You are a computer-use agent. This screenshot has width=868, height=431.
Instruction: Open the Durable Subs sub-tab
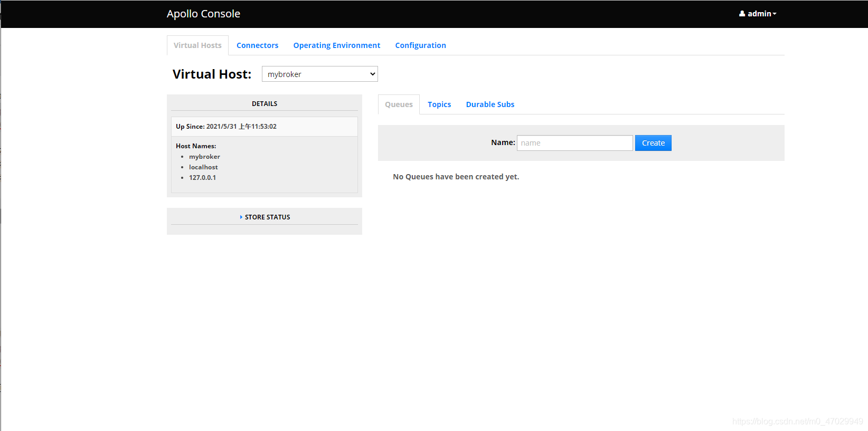490,104
